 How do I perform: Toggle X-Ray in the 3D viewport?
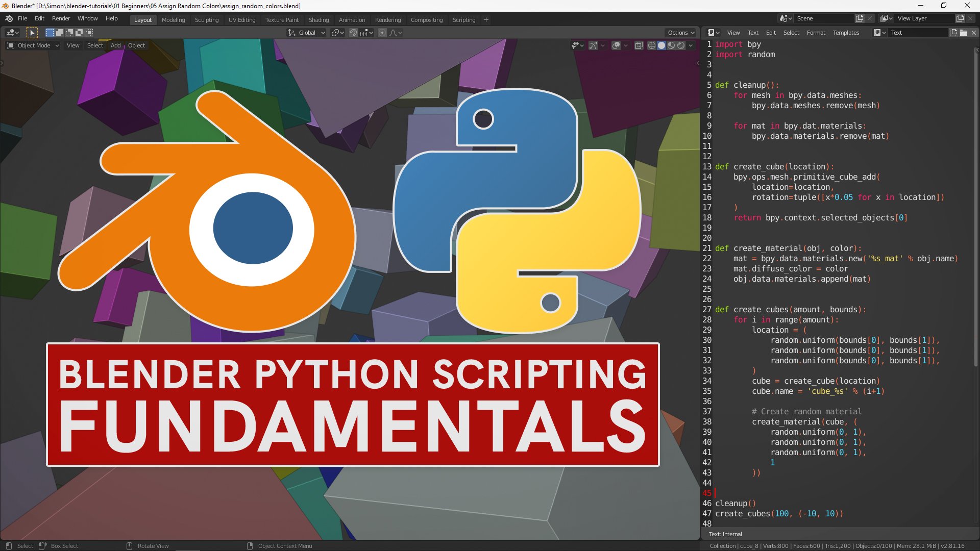pos(639,45)
